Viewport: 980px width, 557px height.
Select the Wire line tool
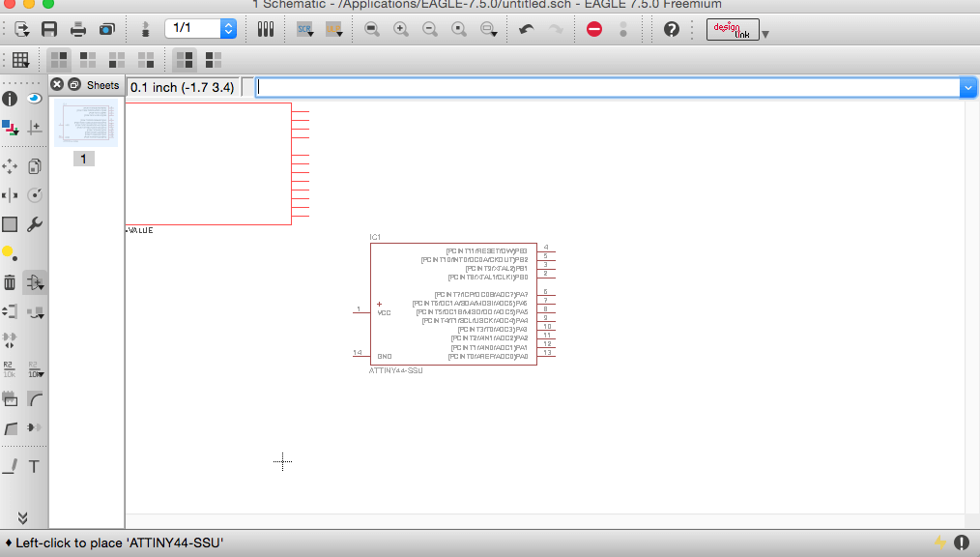coord(10,466)
